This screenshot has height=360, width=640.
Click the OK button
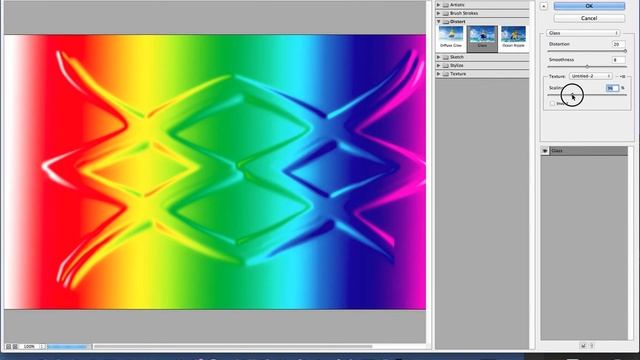[589, 6]
